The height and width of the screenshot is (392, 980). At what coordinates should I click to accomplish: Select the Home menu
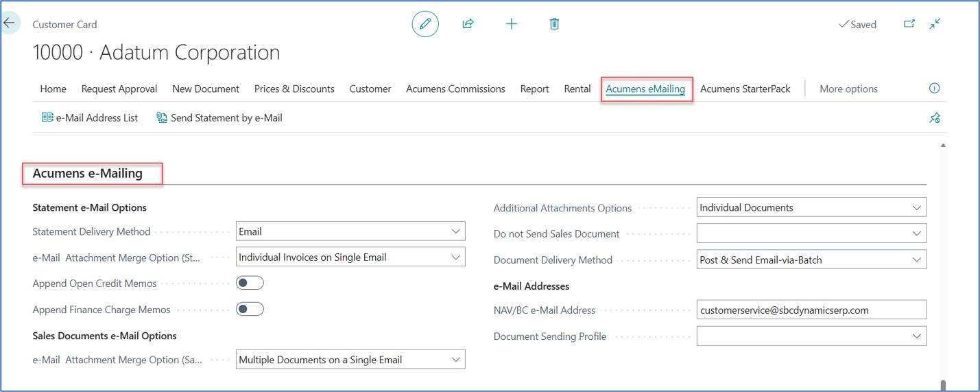coord(53,89)
